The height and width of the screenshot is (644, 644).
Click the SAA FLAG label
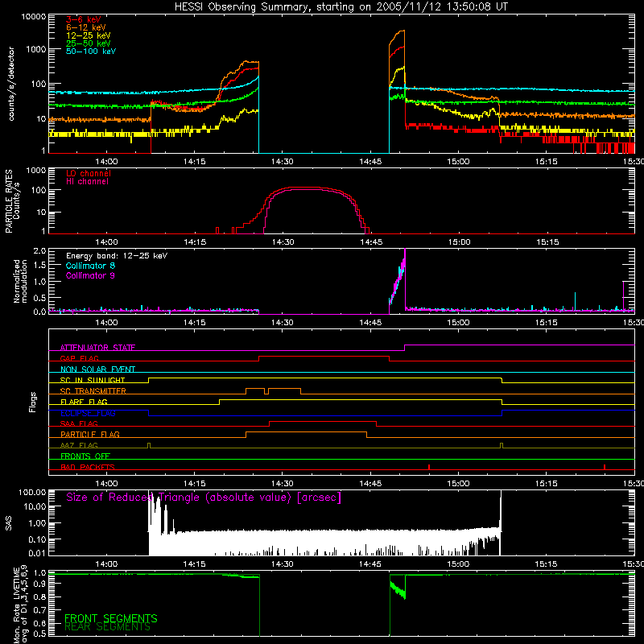coord(79,423)
